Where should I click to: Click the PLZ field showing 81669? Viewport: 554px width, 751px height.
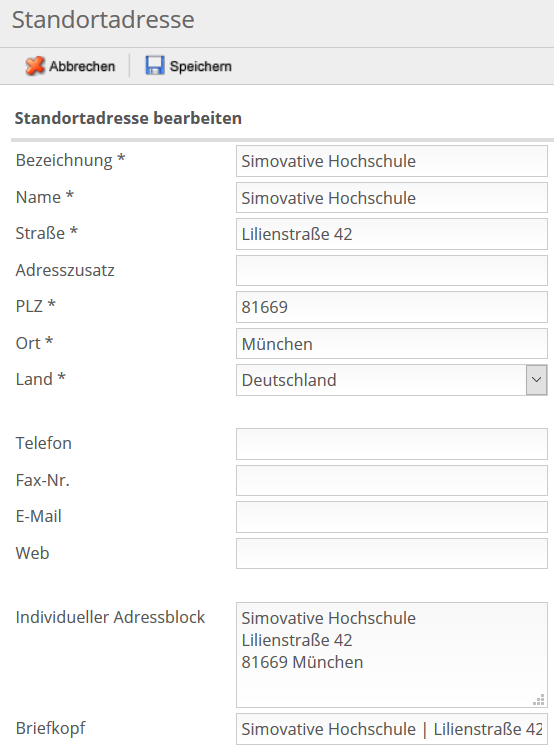coord(392,307)
